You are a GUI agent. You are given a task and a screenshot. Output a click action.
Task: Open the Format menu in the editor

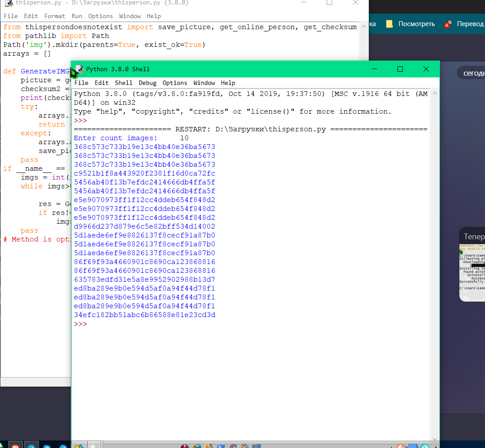[x=54, y=16]
